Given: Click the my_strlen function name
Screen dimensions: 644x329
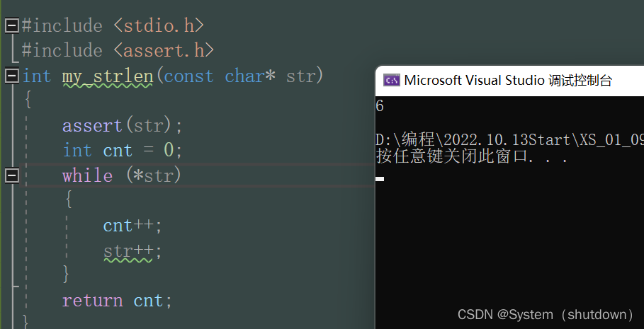Looking at the screenshot, I should pyautogui.click(x=107, y=76).
